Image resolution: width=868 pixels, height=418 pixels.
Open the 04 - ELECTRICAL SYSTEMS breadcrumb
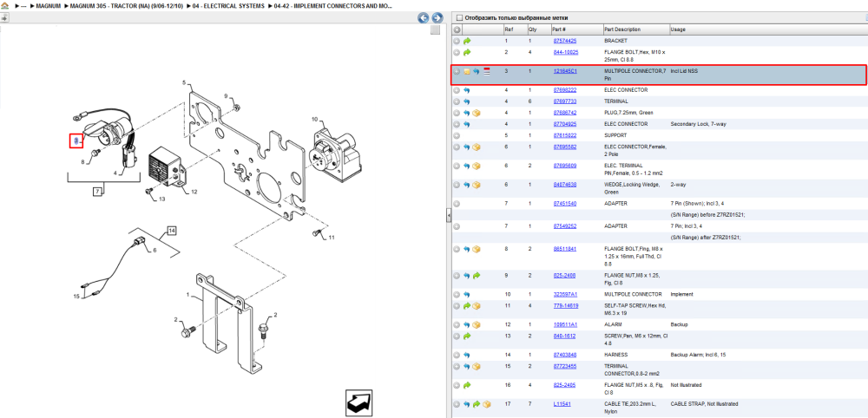pos(230,6)
